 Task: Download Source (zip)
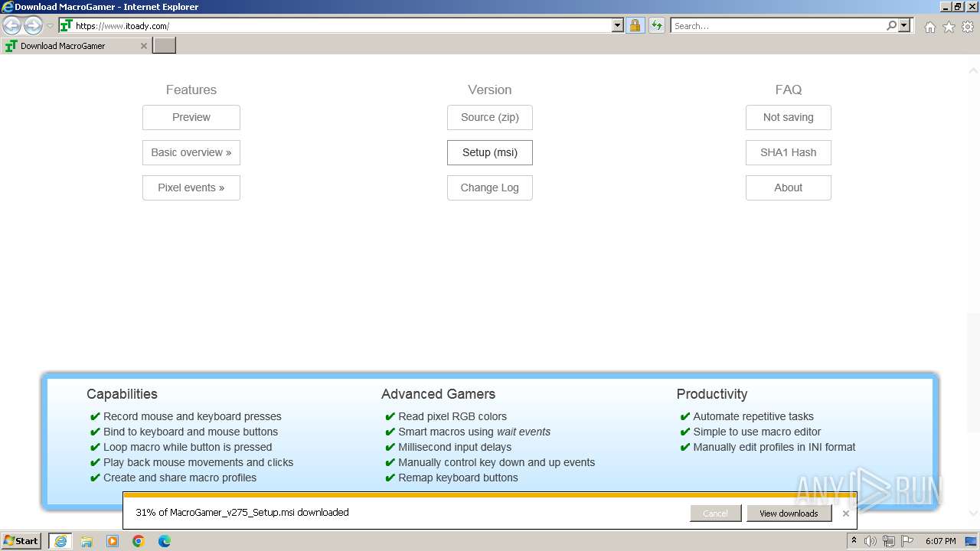coord(490,117)
